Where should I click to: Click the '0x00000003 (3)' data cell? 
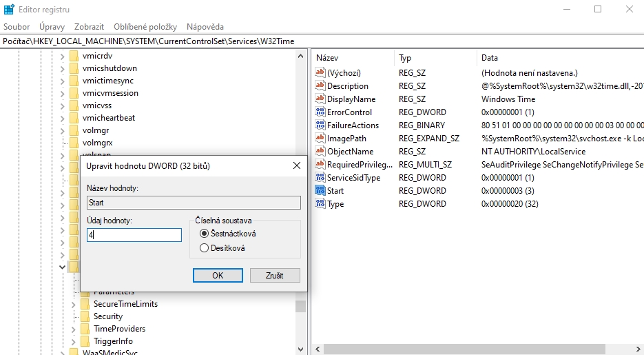[508, 191]
